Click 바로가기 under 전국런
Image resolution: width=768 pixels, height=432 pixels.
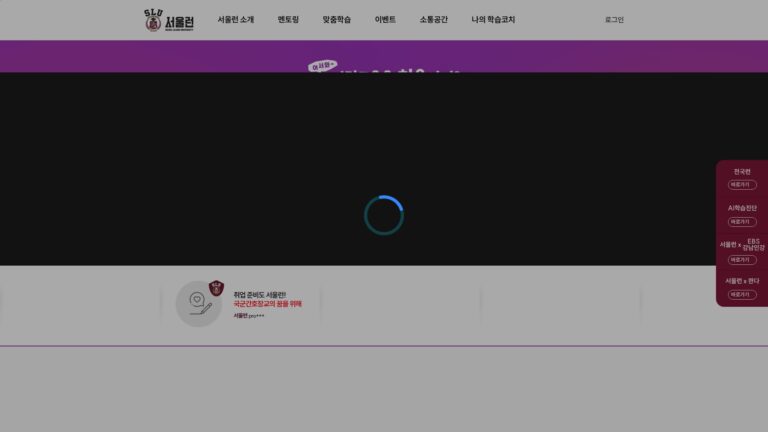click(742, 185)
